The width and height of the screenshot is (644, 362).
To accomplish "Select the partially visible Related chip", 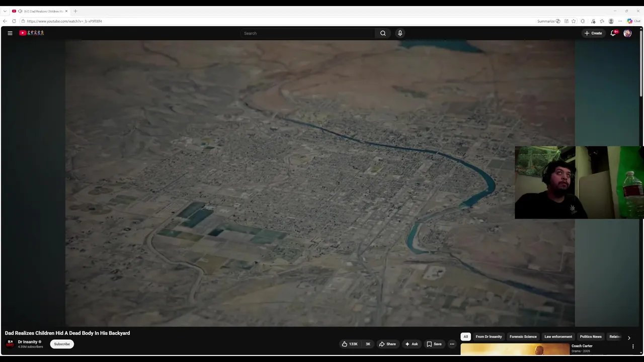I will [615, 337].
